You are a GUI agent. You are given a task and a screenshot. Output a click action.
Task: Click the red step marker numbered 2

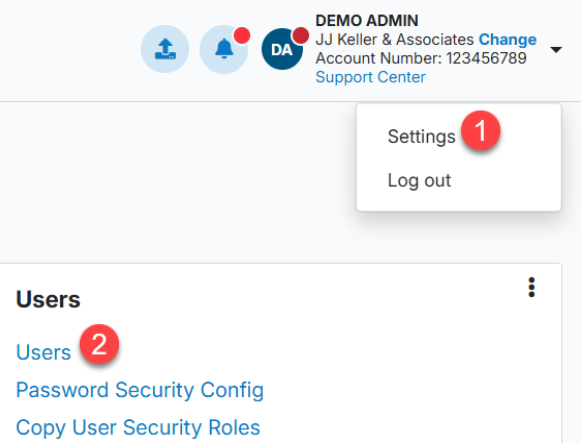(99, 344)
